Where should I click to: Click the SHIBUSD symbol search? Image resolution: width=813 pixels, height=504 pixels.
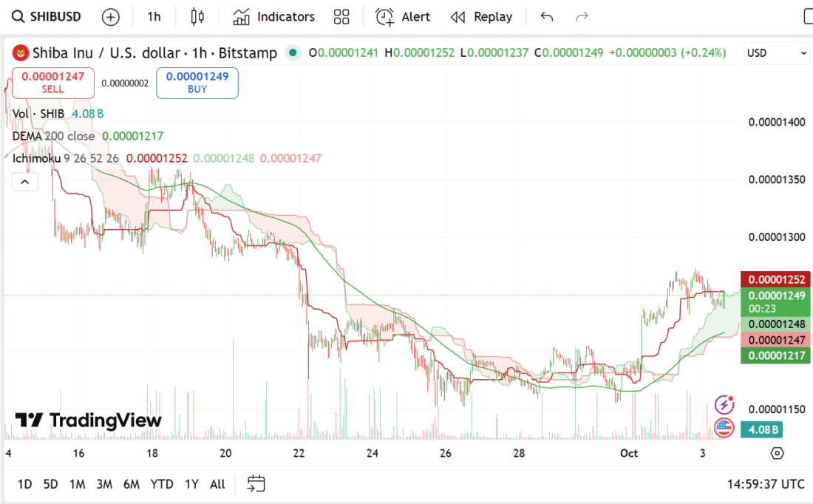(x=47, y=17)
